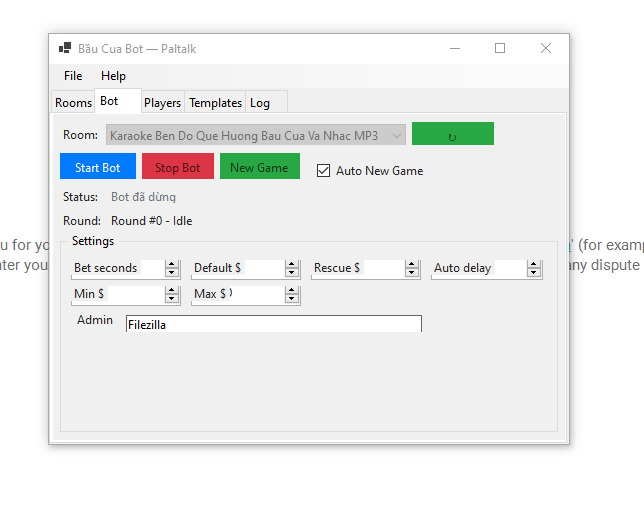The width and height of the screenshot is (644, 505).
Task: Decrease Rescue $ with down arrow
Action: point(412,273)
